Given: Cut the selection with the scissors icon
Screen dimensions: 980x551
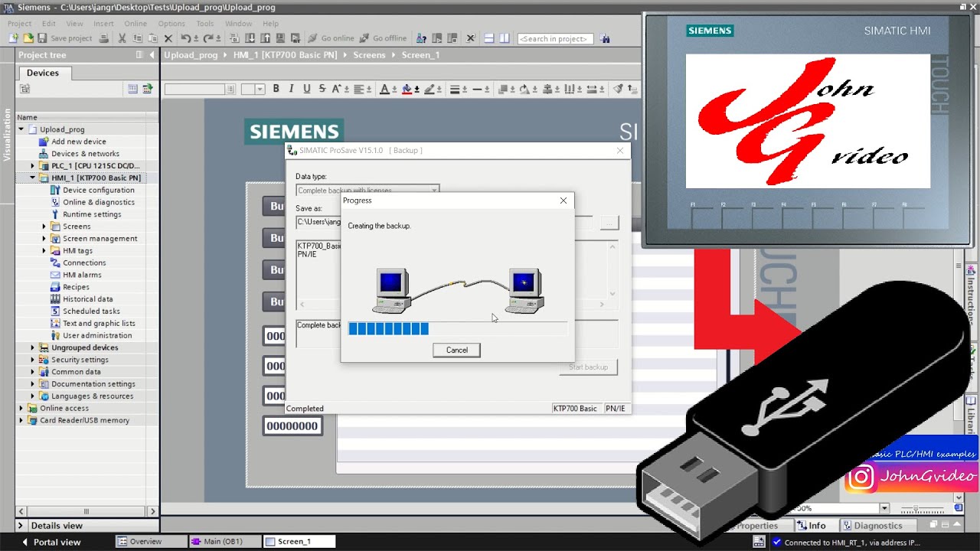Looking at the screenshot, I should tap(122, 38).
